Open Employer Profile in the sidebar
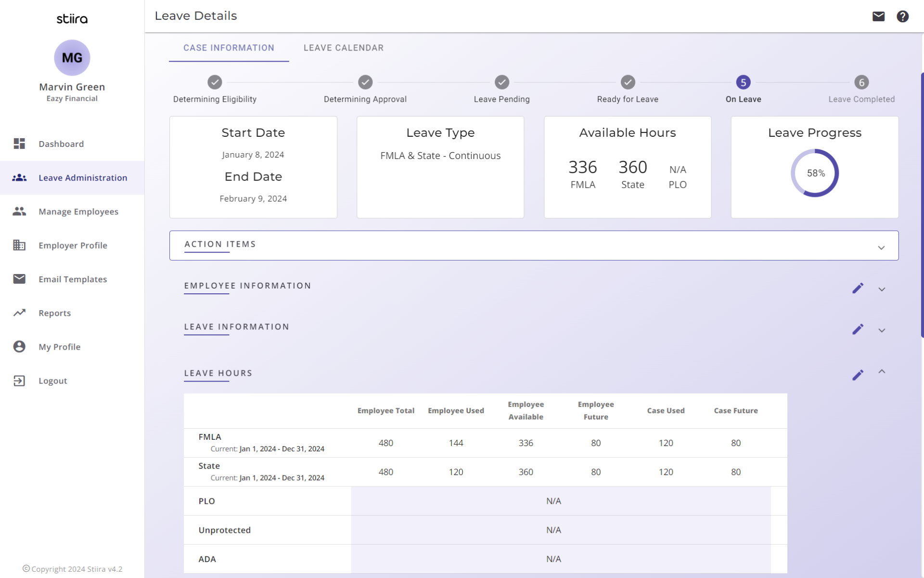The height and width of the screenshot is (578, 924). [x=73, y=246]
